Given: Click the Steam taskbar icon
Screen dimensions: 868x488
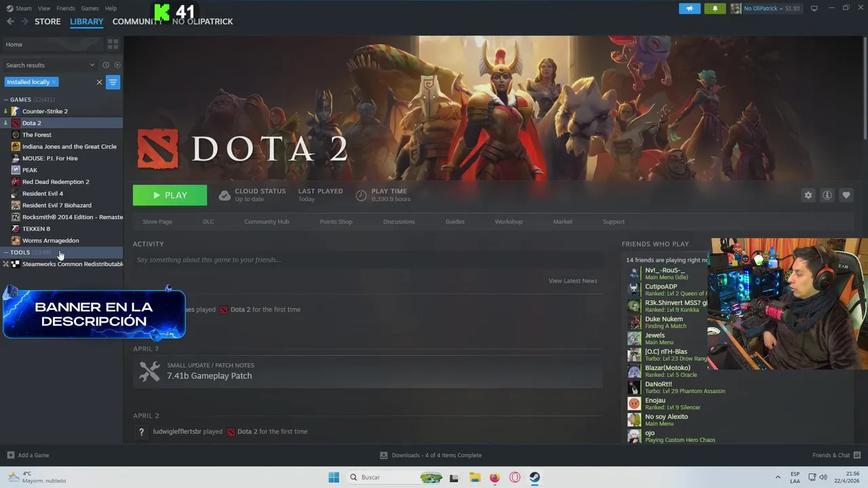Looking at the screenshot, I should tap(534, 477).
